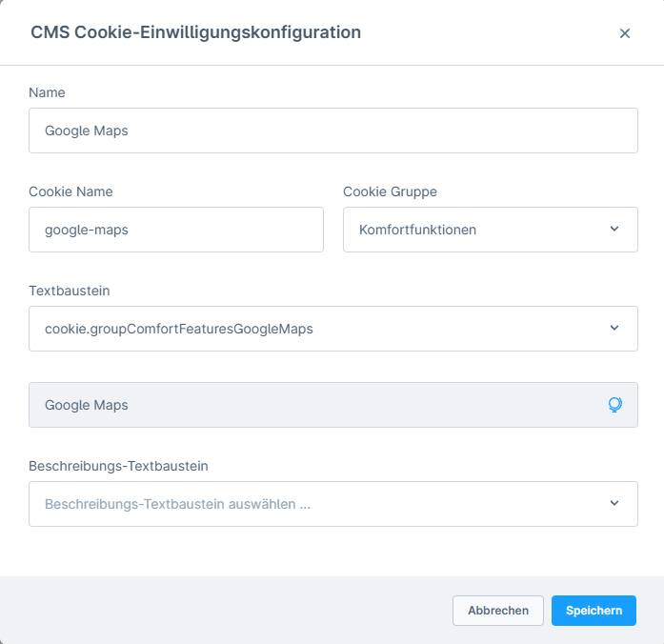Click the empty footer area left of Abbrechen
The width and height of the screenshot is (664, 644).
coord(225,611)
